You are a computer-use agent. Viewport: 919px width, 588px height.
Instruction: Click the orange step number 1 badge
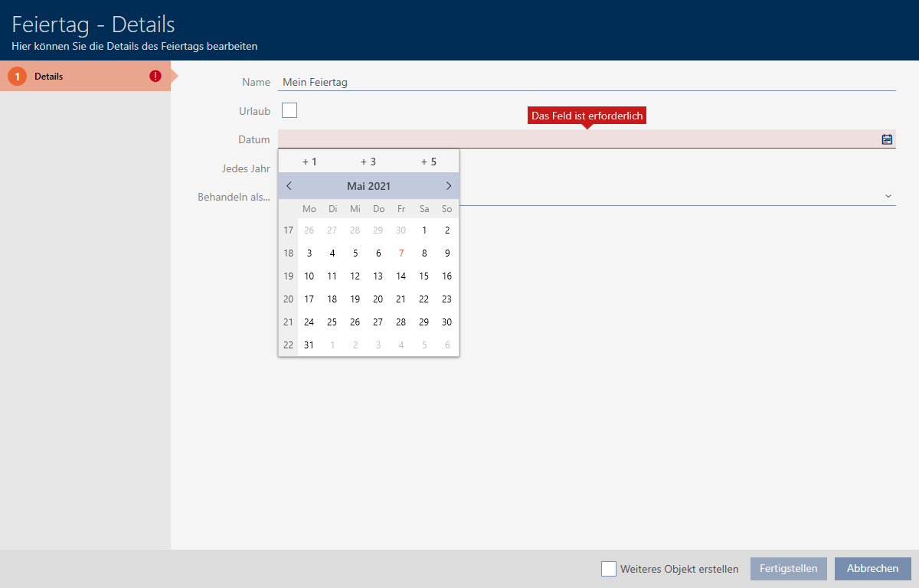tap(17, 77)
